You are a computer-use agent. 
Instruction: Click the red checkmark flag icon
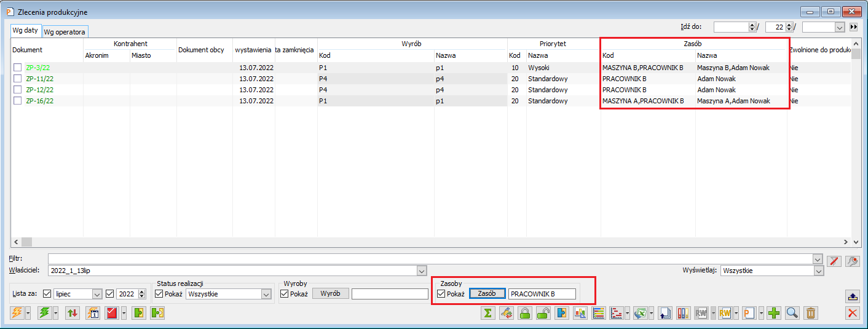(x=112, y=313)
